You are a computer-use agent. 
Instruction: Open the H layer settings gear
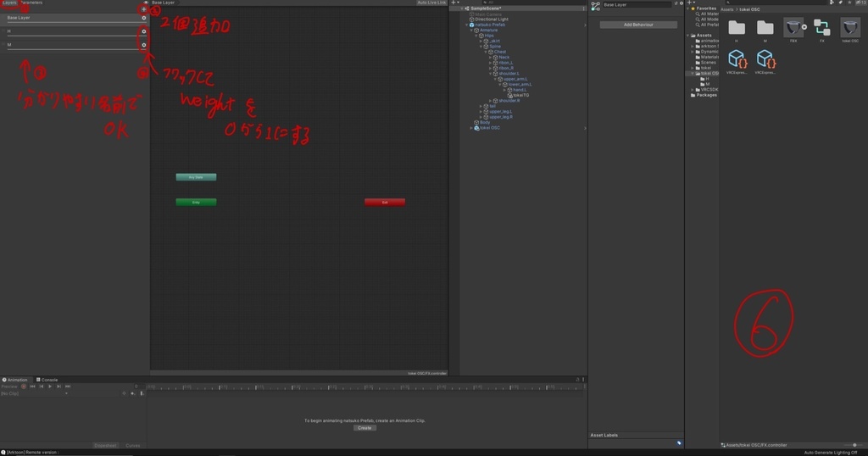[x=144, y=31]
